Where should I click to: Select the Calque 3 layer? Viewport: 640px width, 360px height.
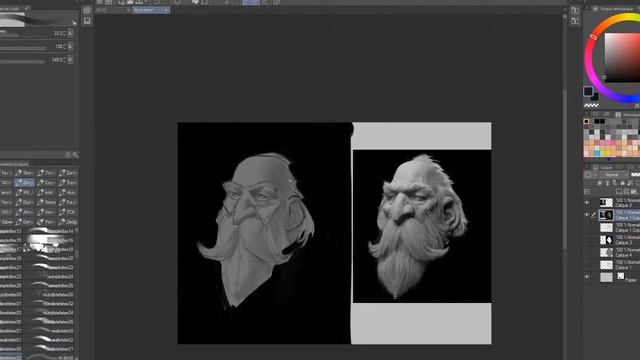[619, 240]
